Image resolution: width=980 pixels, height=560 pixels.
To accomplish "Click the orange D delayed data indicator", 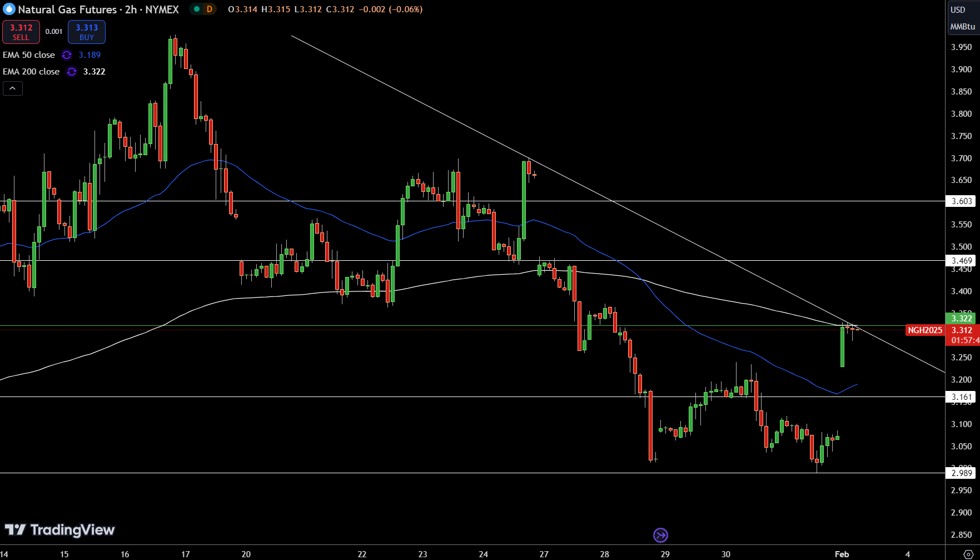I will point(210,9).
